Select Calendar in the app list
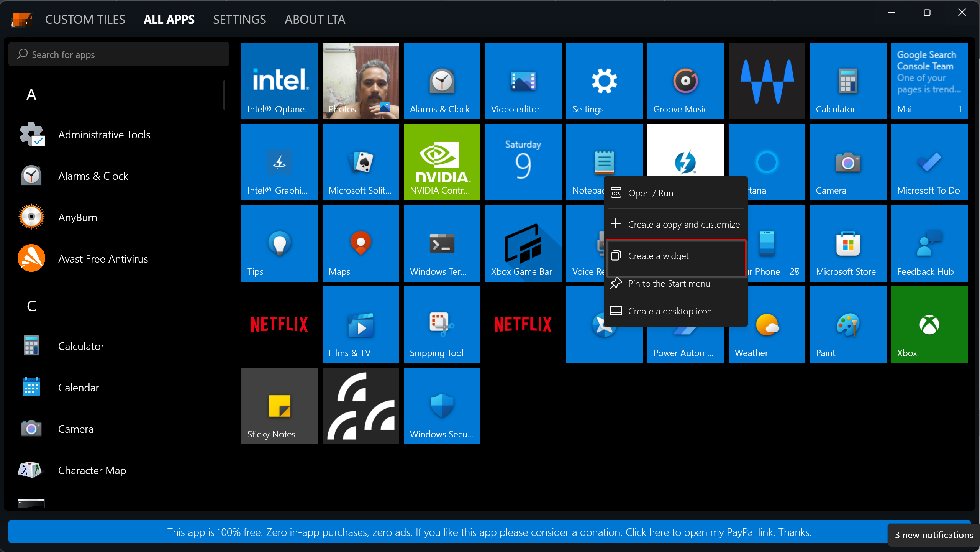Viewport: 980px width, 552px height. [119, 388]
